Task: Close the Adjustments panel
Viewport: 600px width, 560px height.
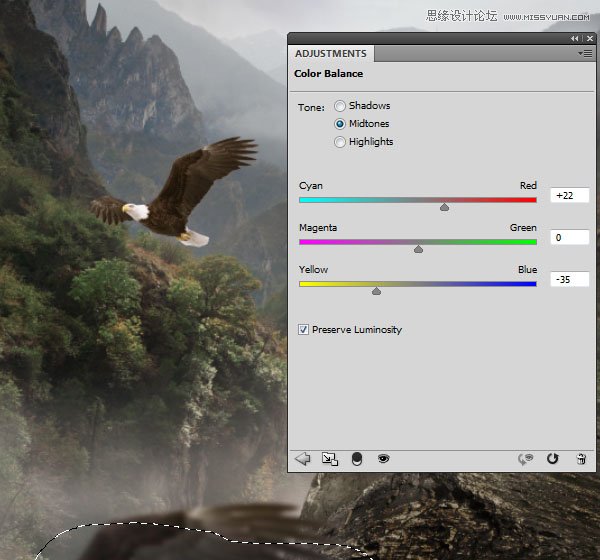Action: (590, 38)
